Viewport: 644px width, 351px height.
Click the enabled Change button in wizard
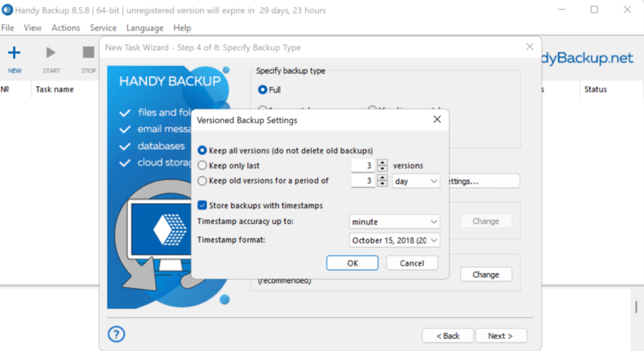tap(486, 274)
